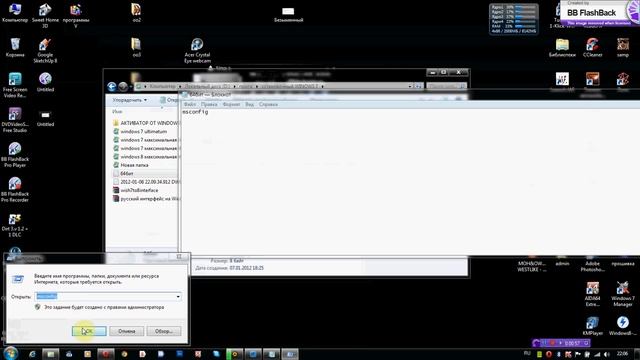The height and width of the screenshot is (360, 640).
Task: Open the Dirt 3 desktop shortcut
Action: [15, 225]
